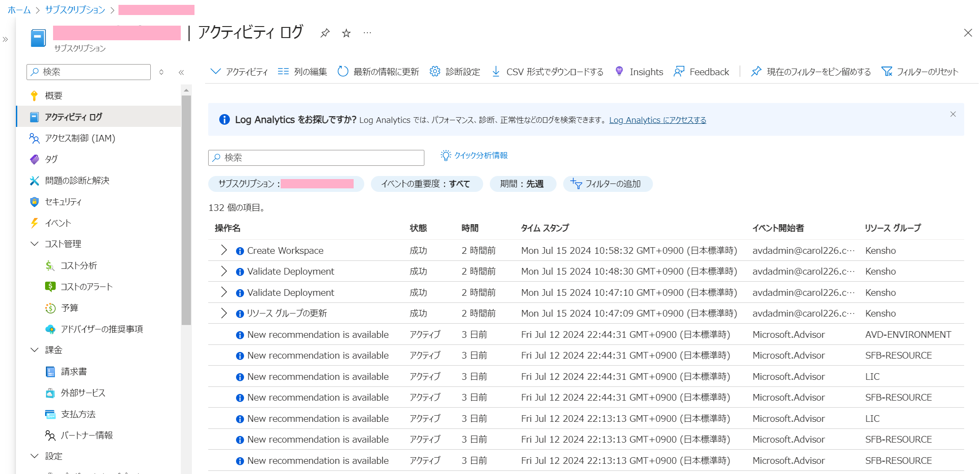Screen dimensions: 980x474
Task: Sort by the タイム スタンプ column header
Action: (545, 228)
